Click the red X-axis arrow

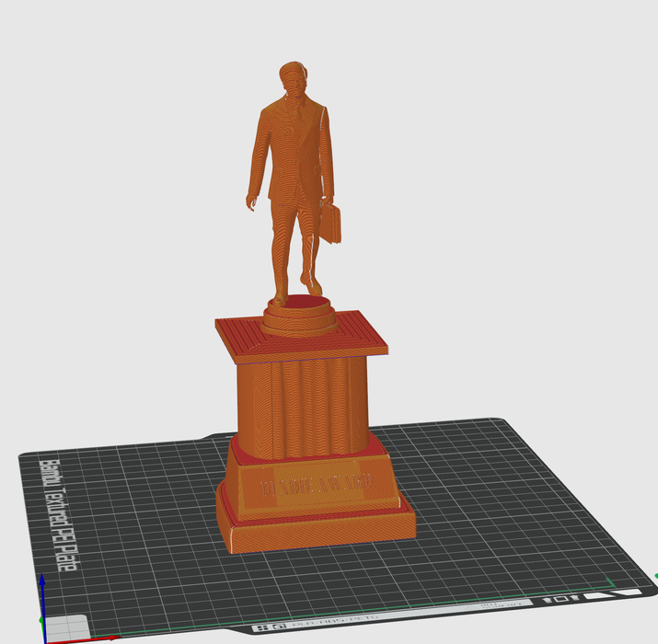[101, 638]
